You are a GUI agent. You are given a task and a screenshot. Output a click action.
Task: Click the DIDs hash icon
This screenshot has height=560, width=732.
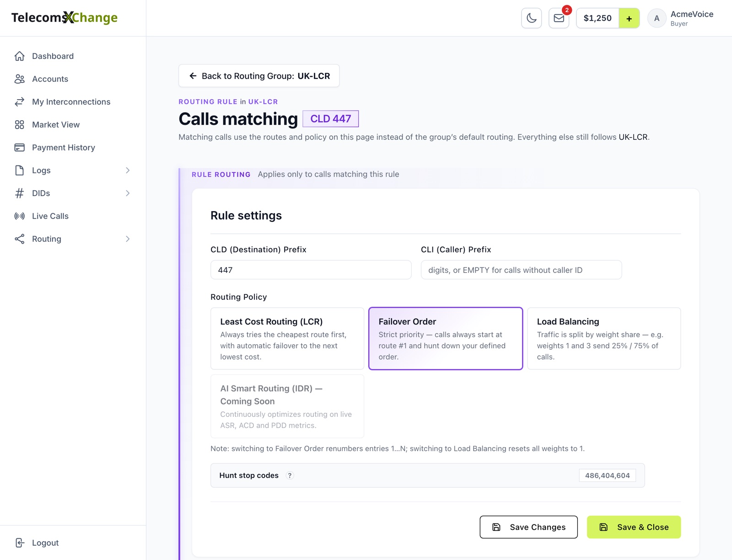(x=19, y=193)
